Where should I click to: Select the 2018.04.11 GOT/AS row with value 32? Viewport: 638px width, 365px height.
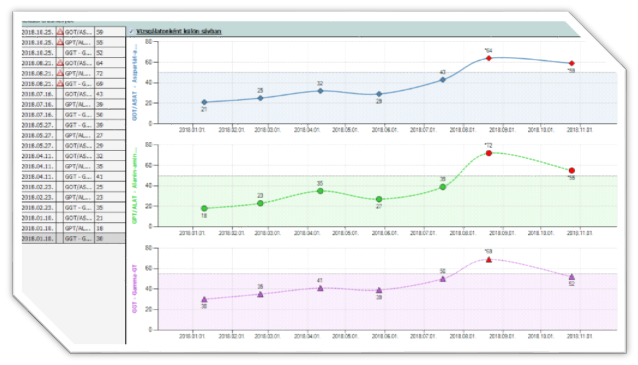pyautogui.click(x=74, y=156)
